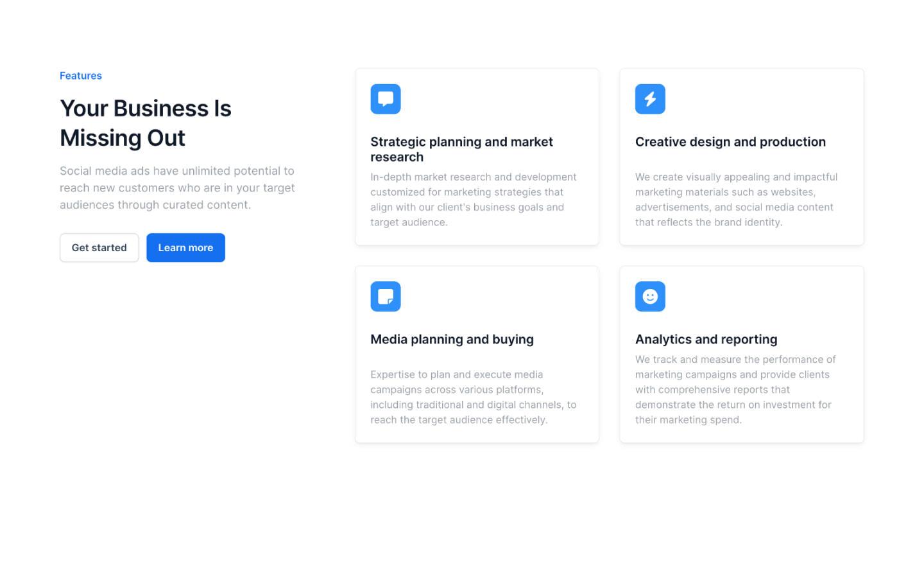The height and width of the screenshot is (578, 924).
Task: Click the Get started button
Action: pyautogui.click(x=99, y=247)
